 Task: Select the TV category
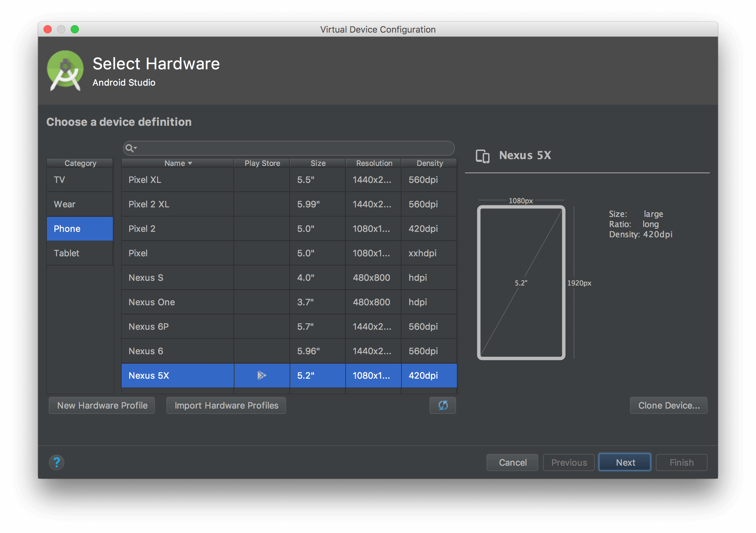[80, 180]
